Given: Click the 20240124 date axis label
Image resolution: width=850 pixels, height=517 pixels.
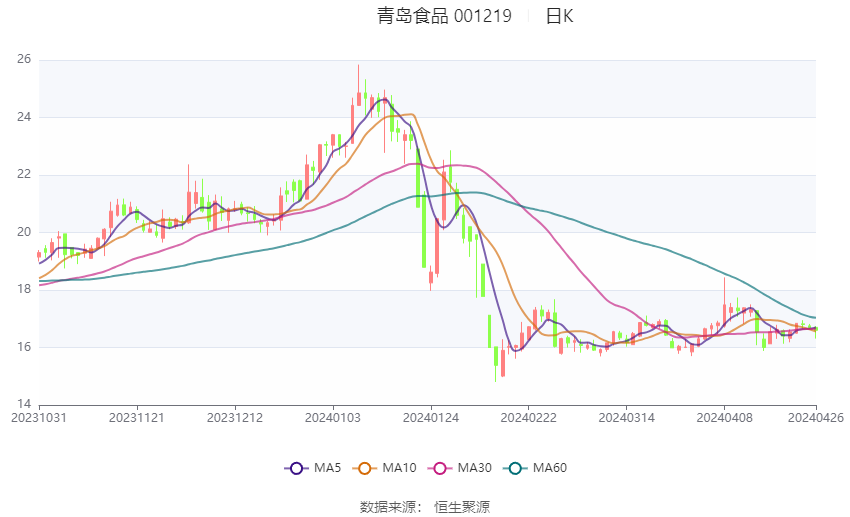Looking at the screenshot, I should point(431,417).
